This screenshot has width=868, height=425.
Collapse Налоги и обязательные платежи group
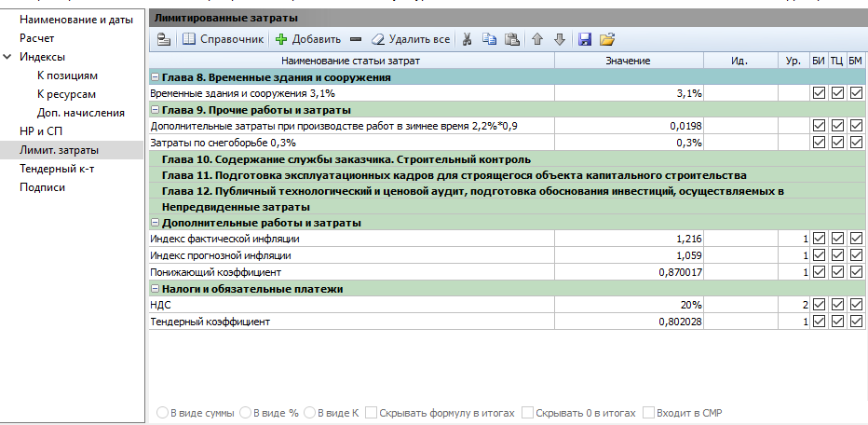point(155,289)
